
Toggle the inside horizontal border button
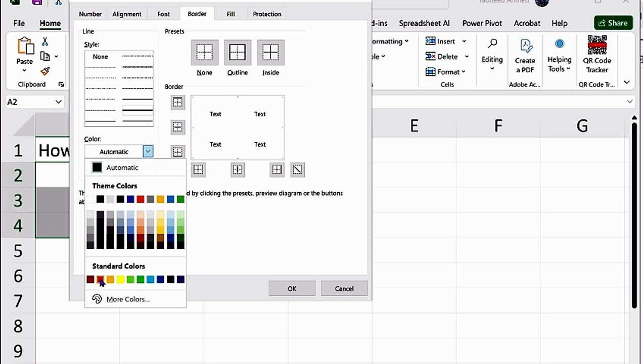(x=177, y=127)
